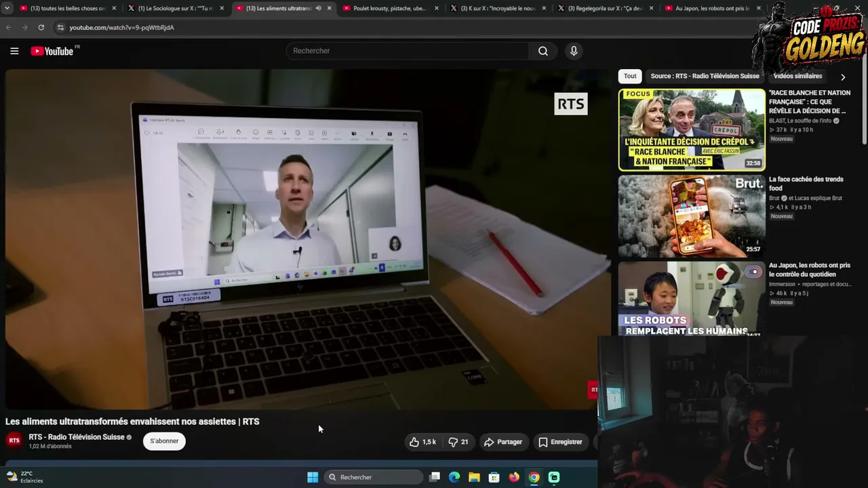868x488 pixels.
Task: Subscribe with the S'abonner button
Action: point(164,441)
